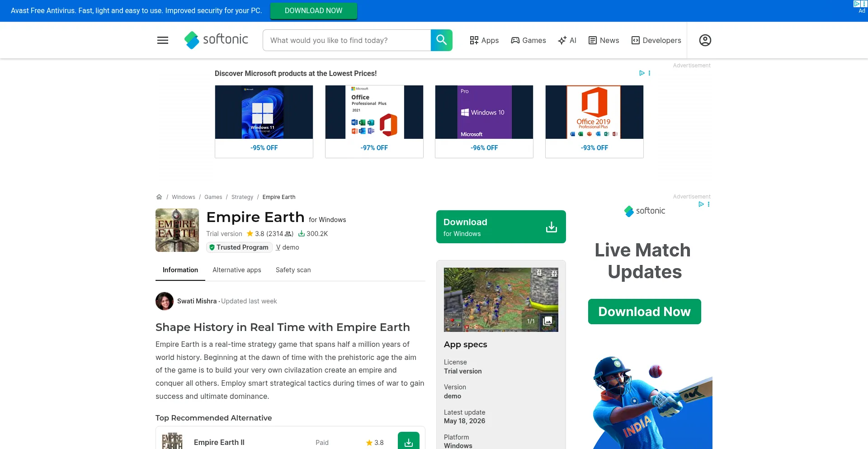Click the AdChoices icon above Microsoft ad
Viewport: 868px width, 449px height.
tap(642, 73)
